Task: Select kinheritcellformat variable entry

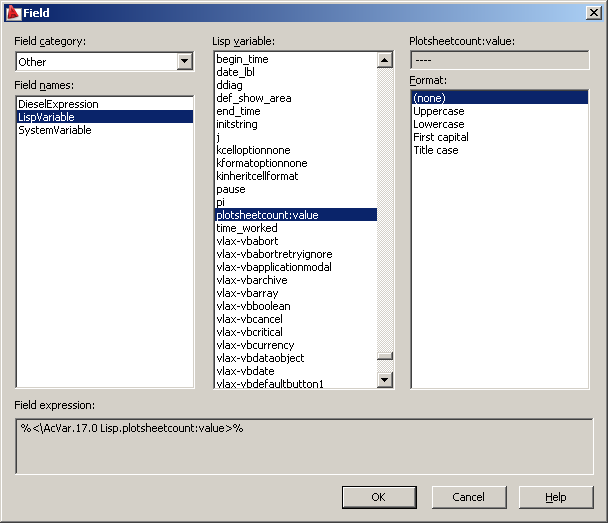Action: (296, 176)
